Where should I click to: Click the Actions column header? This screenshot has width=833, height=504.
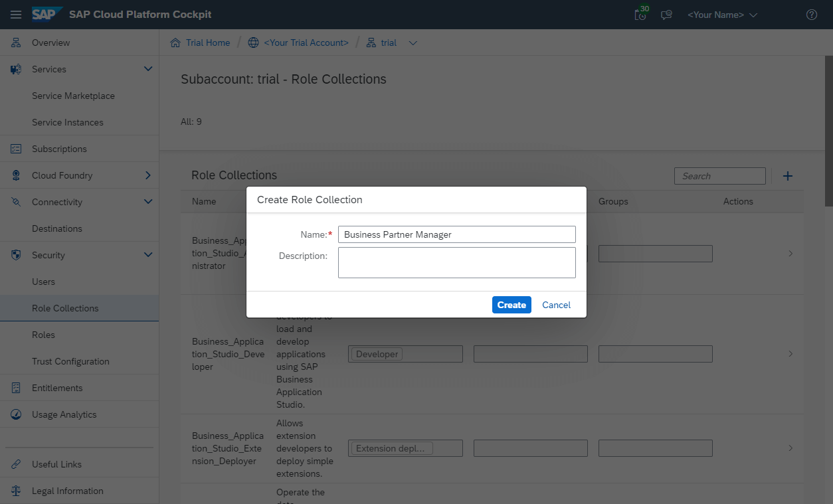(x=738, y=201)
